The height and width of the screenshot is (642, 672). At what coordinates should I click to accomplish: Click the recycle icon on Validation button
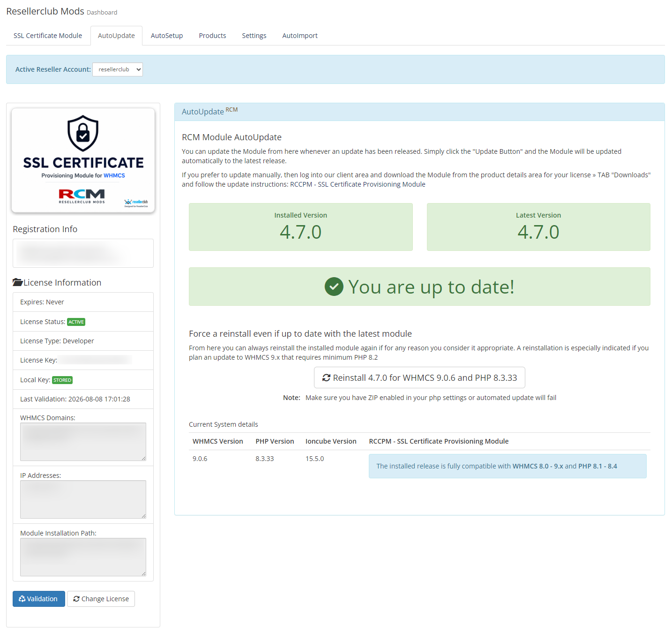pyautogui.click(x=22, y=599)
